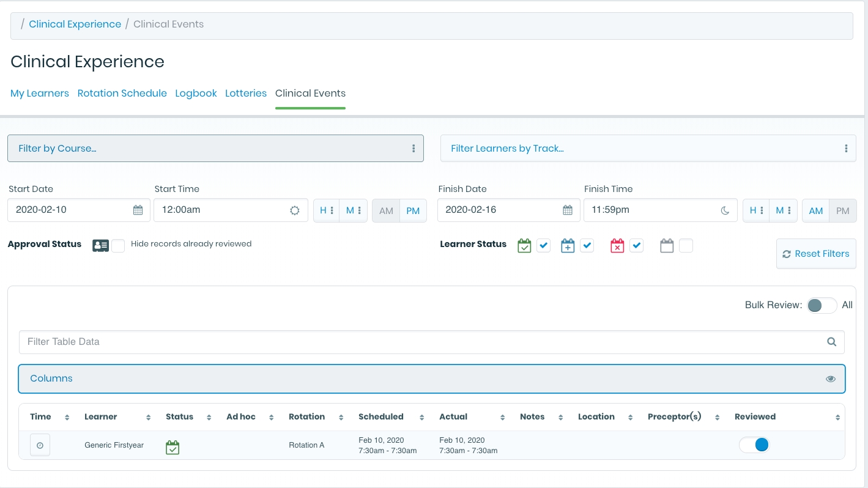Toggle the Bulk Review All switch
The width and height of the screenshot is (868, 488).
(821, 305)
